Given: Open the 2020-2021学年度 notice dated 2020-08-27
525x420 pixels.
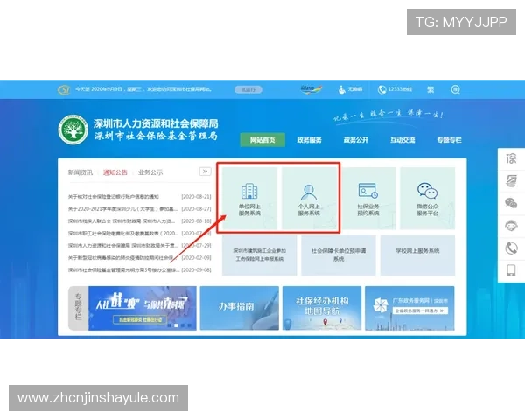Looking at the screenshot, I should coord(140,208).
